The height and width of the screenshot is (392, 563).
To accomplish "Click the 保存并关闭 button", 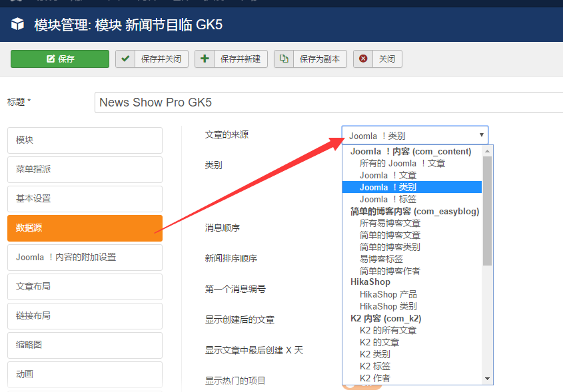I will click(x=152, y=59).
